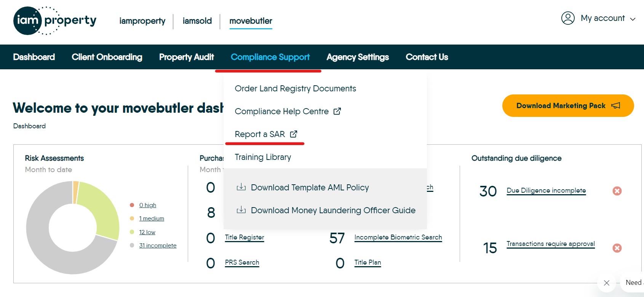Go to the Property Audit section

pos(186,57)
